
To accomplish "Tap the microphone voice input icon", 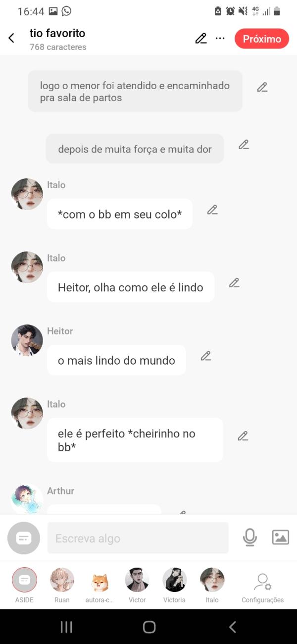I will coord(250,537).
